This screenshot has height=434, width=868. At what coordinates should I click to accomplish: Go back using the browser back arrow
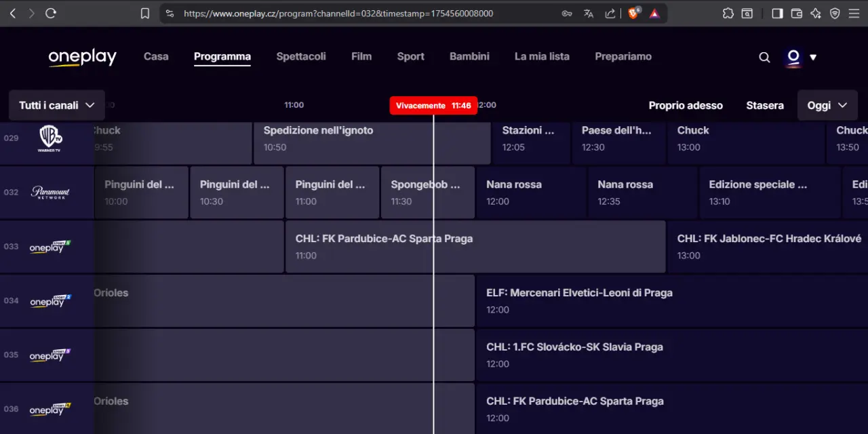point(12,14)
